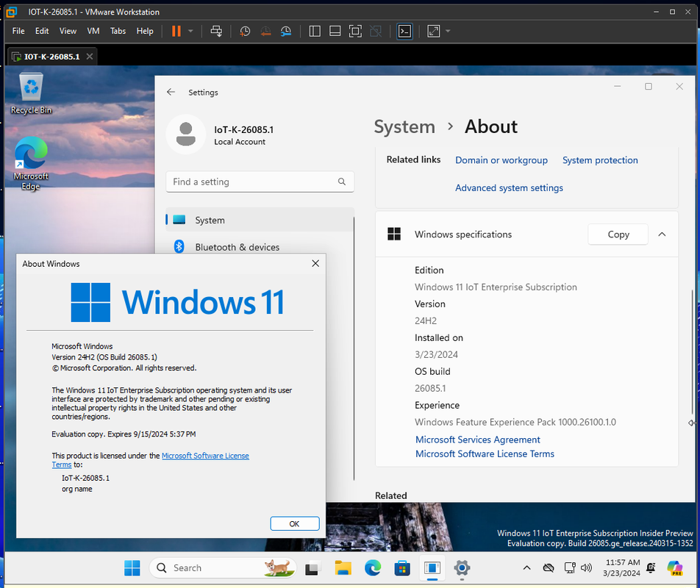Select System in the Settings sidebar
The image size is (700, 588).
[260, 220]
